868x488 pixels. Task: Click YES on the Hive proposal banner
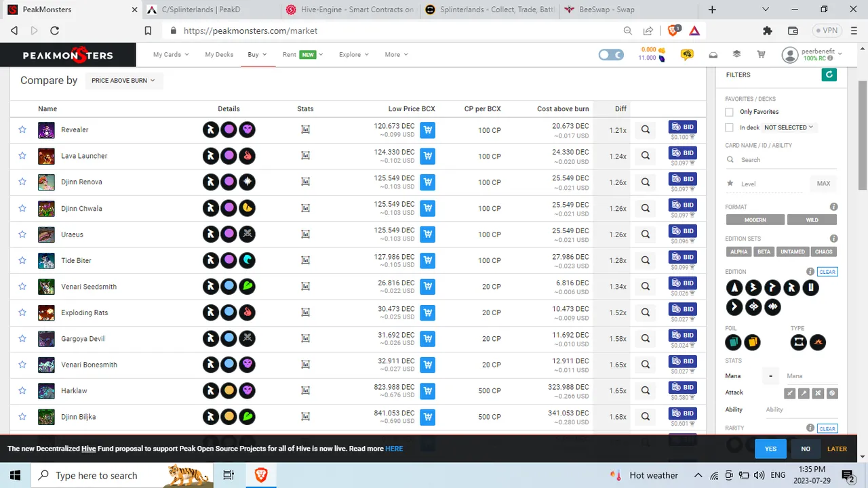[770, 449]
